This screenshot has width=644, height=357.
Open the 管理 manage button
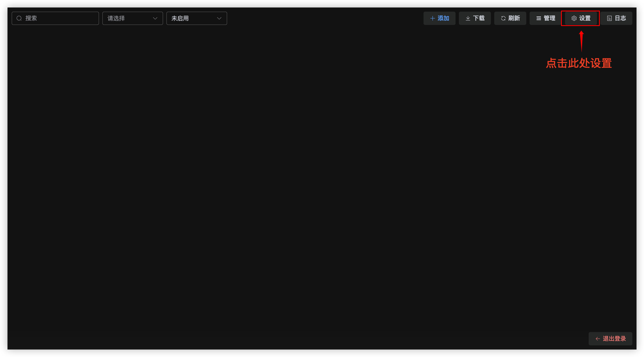point(545,18)
